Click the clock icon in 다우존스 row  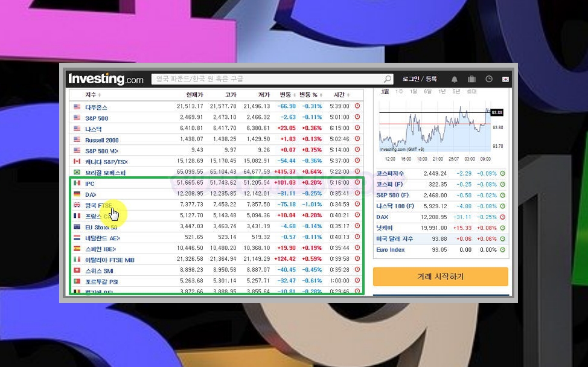point(357,106)
